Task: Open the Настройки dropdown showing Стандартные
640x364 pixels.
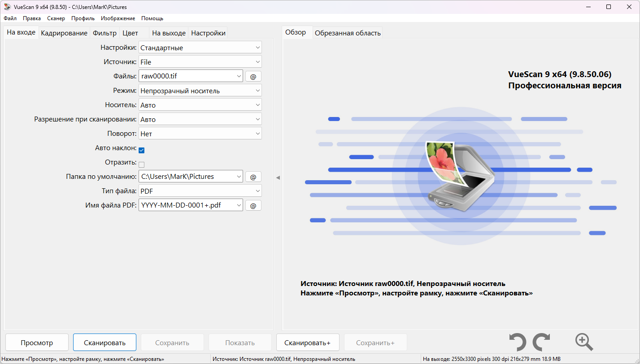Action: (x=200, y=48)
